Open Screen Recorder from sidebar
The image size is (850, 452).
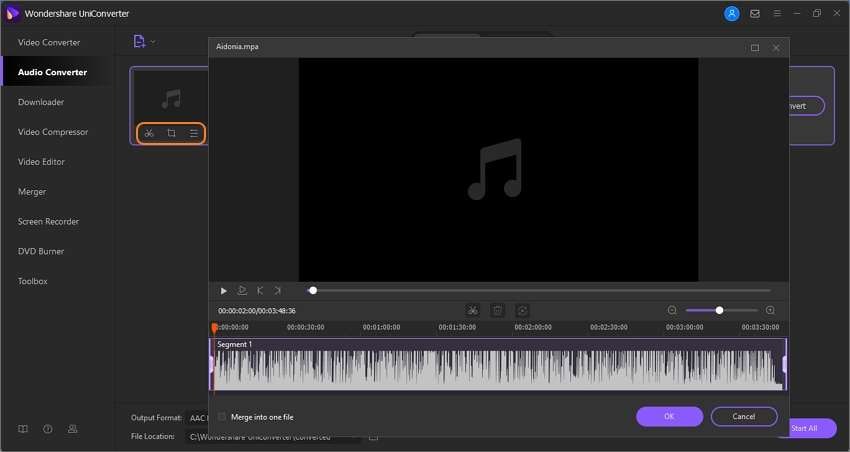tap(48, 221)
